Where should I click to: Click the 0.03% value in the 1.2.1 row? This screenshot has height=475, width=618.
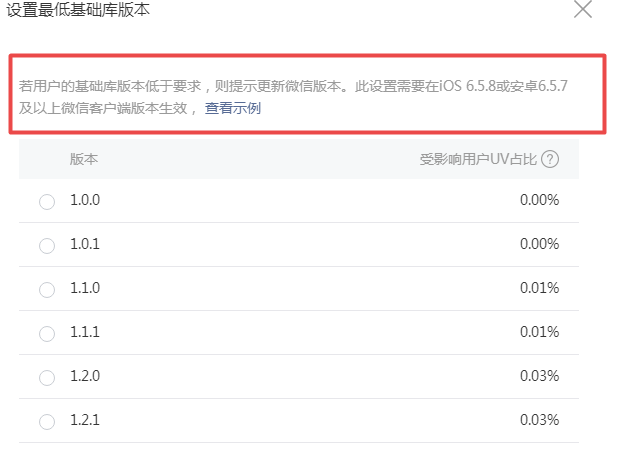(x=540, y=420)
